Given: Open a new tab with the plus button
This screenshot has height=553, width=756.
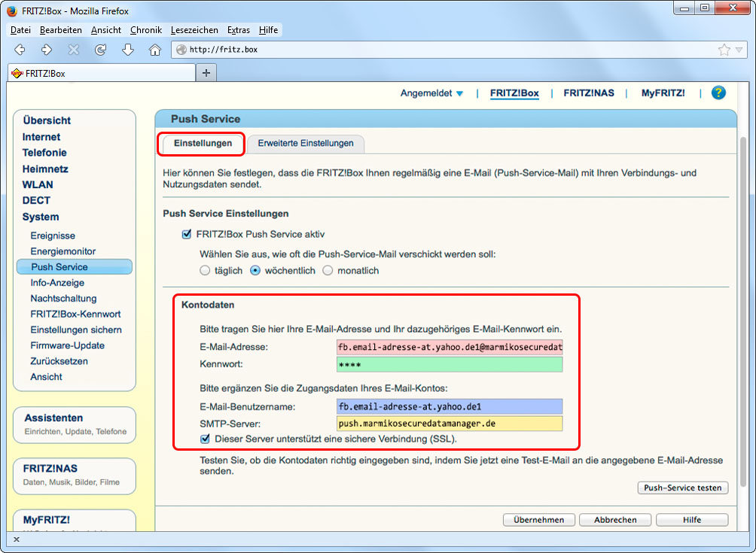Looking at the screenshot, I should [206, 73].
